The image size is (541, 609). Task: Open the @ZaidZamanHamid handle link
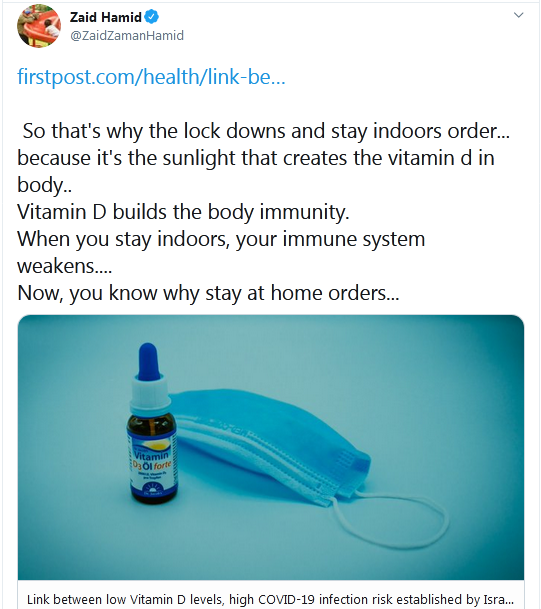(x=127, y=35)
